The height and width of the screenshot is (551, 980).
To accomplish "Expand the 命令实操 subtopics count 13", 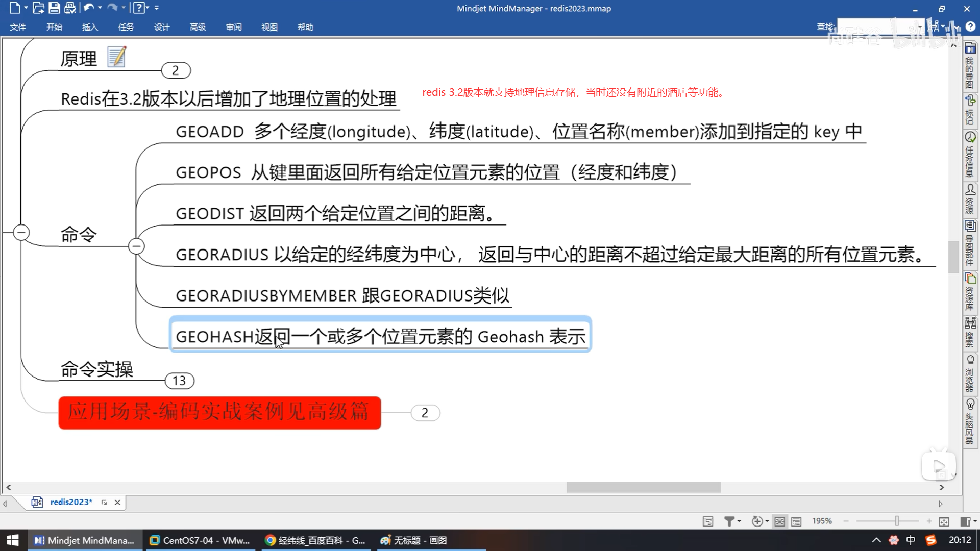I will pyautogui.click(x=179, y=381).
